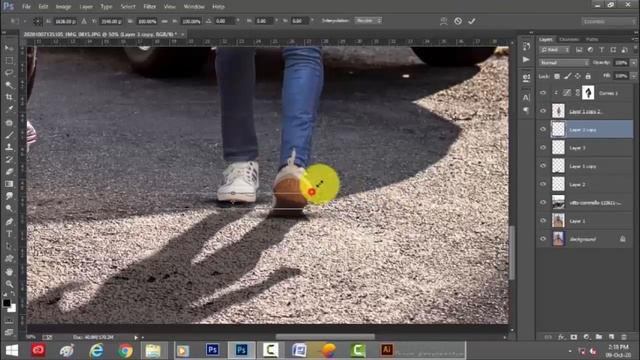Open the Layer menu
This screenshot has width=640, height=360.
click(x=86, y=7)
